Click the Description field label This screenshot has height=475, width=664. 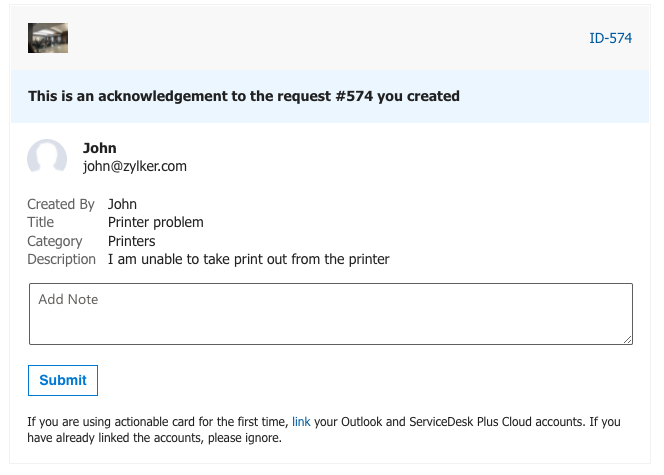tap(61, 259)
